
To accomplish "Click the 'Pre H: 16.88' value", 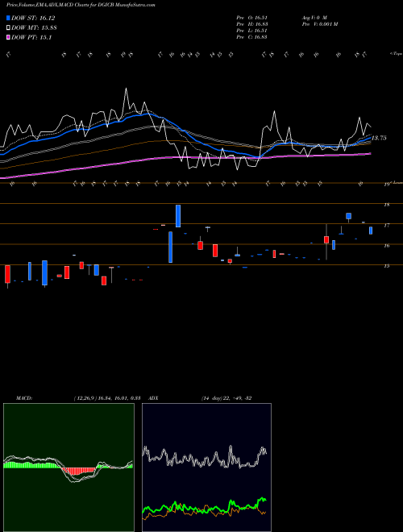I will 251,24.
